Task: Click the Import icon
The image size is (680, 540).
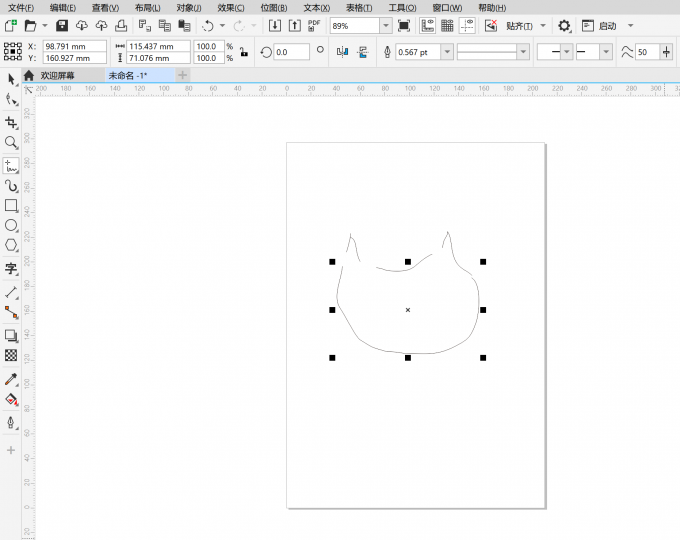Action: click(x=275, y=26)
